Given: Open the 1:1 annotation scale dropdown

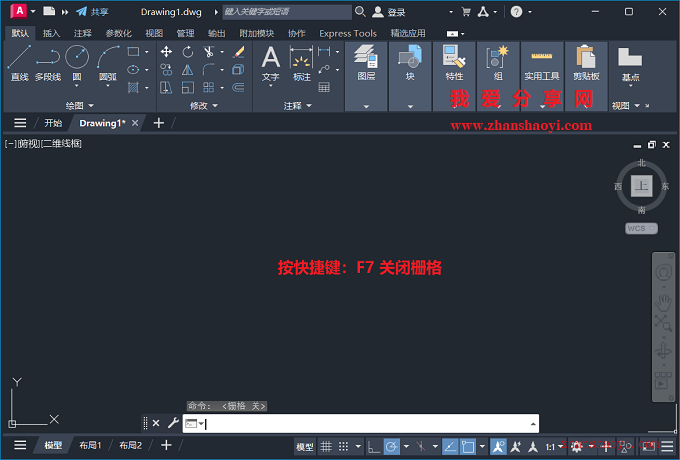Looking at the screenshot, I should click(x=554, y=447).
